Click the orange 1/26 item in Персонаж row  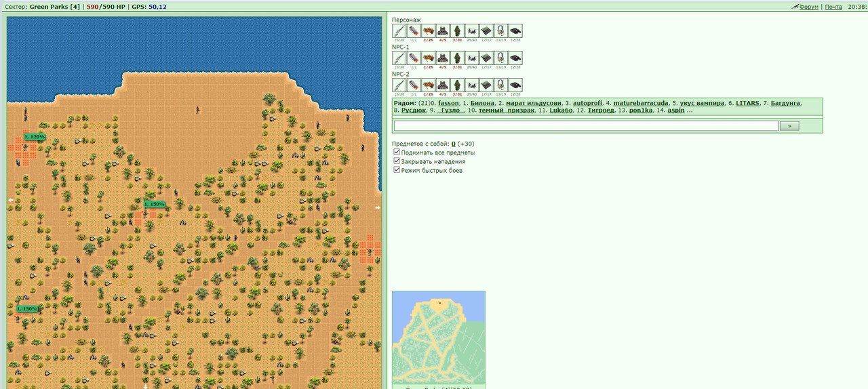[x=428, y=30]
